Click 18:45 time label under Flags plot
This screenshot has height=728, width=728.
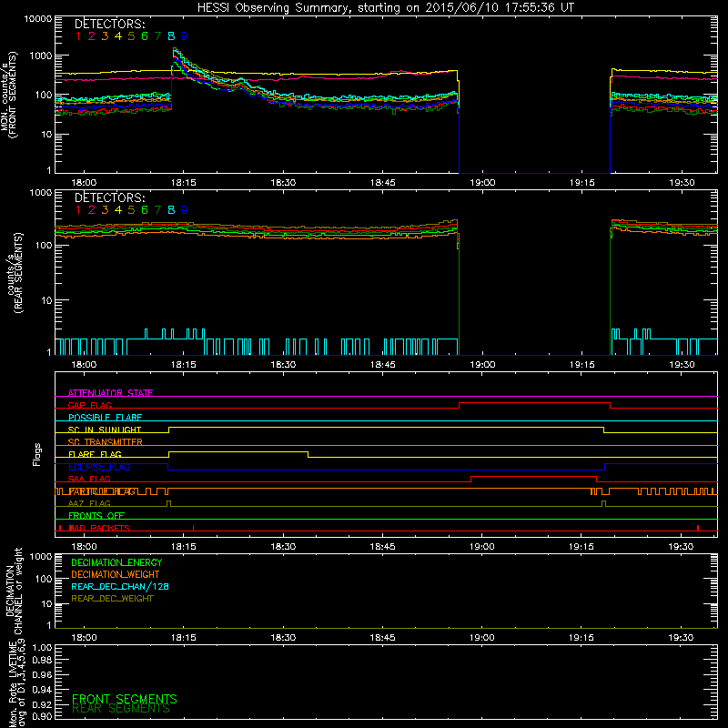point(382,547)
